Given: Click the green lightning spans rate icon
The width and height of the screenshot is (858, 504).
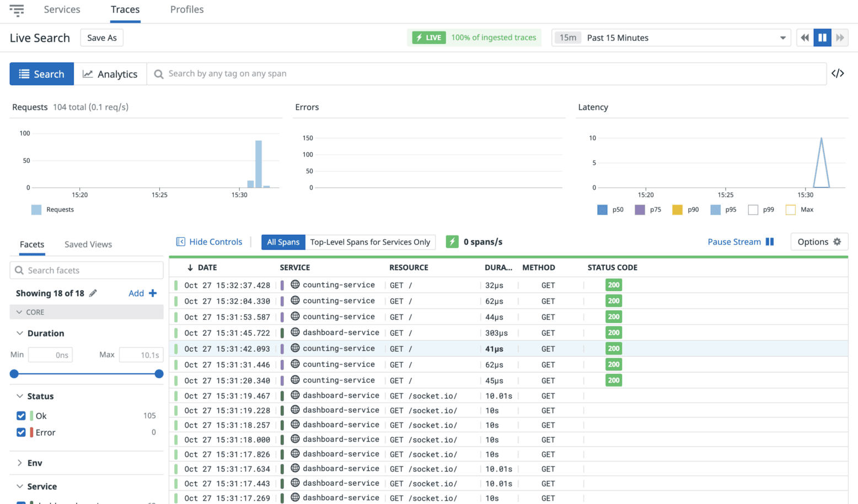Looking at the screenshot, I should pyautogui.click(x=452, y=242).
